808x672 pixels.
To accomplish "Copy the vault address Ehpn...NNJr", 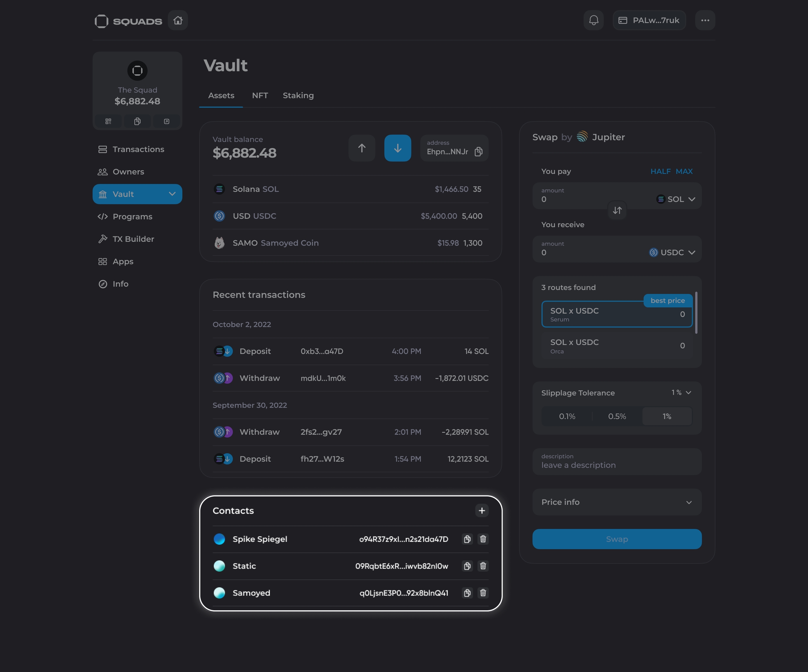I will [478, 152].
